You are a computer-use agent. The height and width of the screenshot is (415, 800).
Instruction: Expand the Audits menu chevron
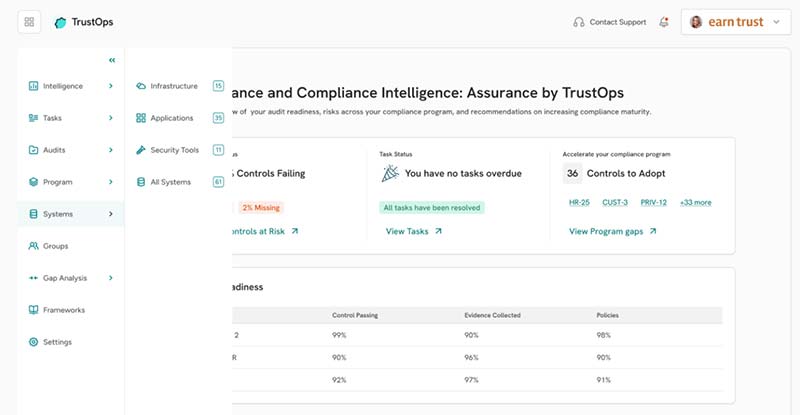click(x=111, y=150)
